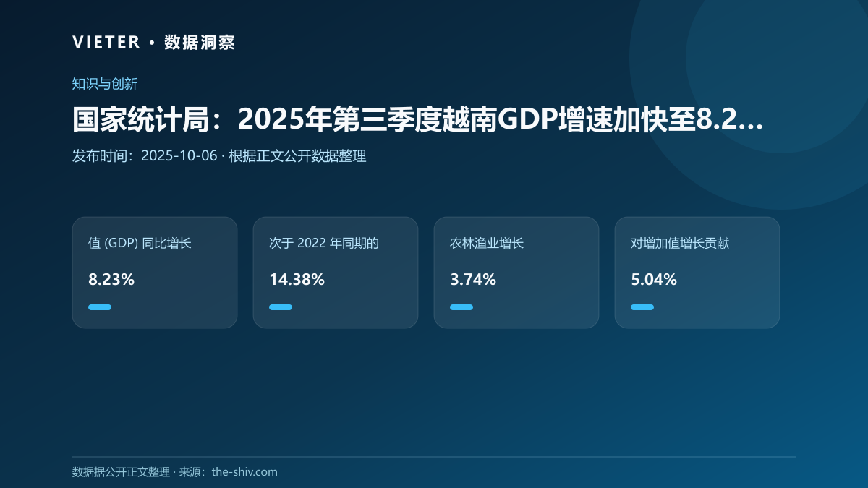Click the 14.38% figure
The width and height of the screenshot is (868, 488).
click(x=297, y=280)
